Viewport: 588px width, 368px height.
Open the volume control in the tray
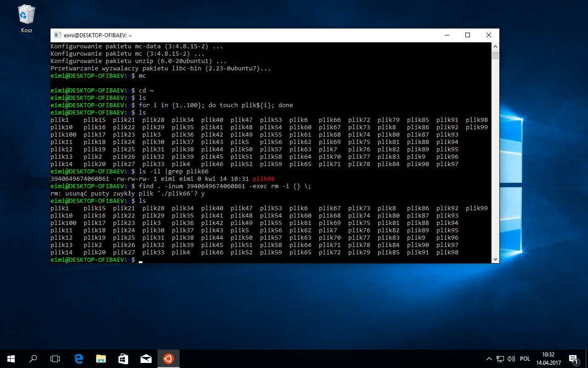pyautogui.click(x=511, y=358)
